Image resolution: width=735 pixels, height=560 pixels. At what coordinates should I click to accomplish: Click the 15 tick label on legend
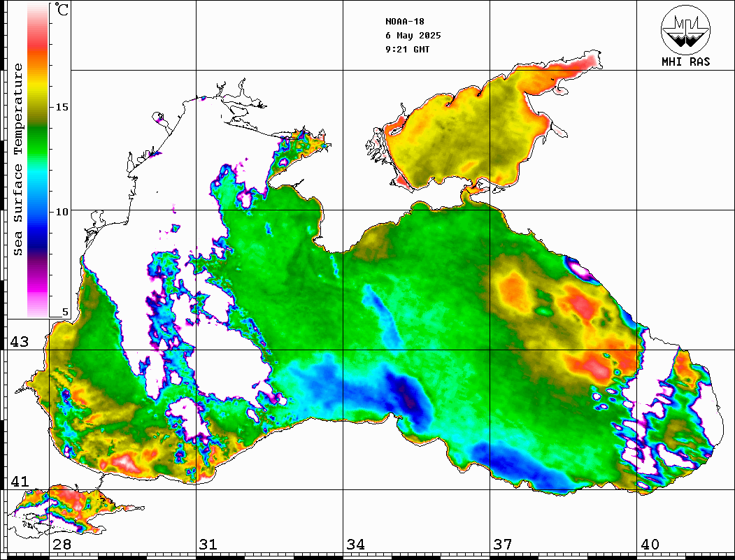click(x=62, y=107)
